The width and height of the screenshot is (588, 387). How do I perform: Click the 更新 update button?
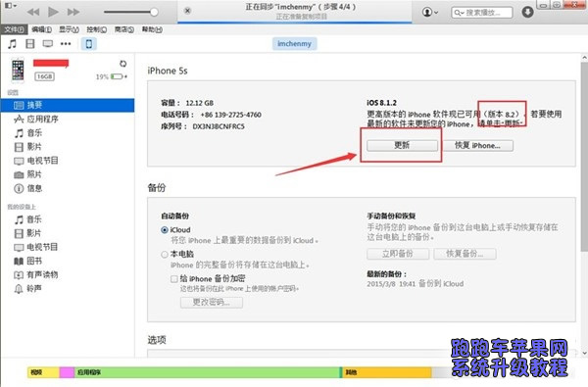click(402, 146)
